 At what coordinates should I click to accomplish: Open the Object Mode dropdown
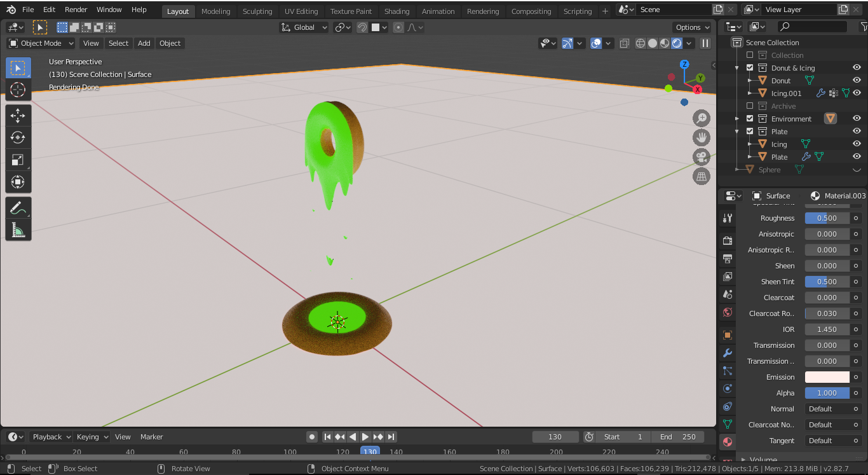click(41, 43)
